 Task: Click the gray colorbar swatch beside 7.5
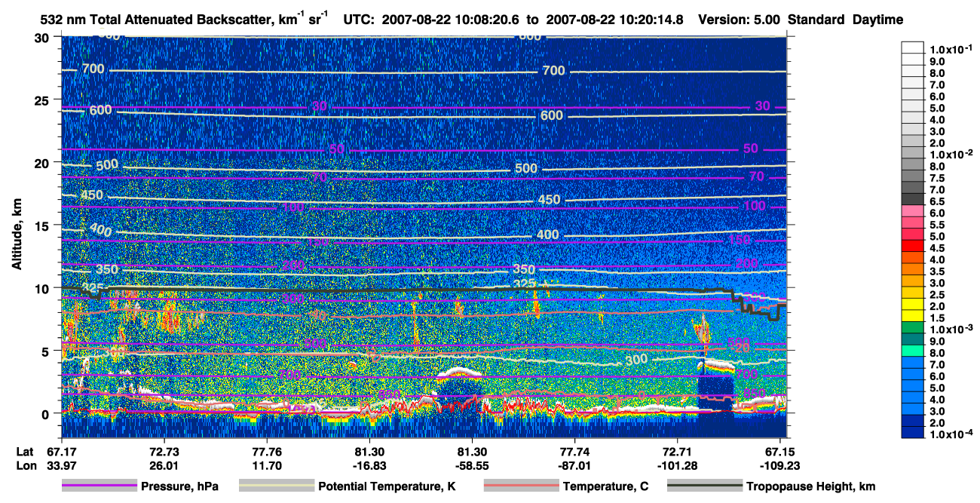coord(913,176)
